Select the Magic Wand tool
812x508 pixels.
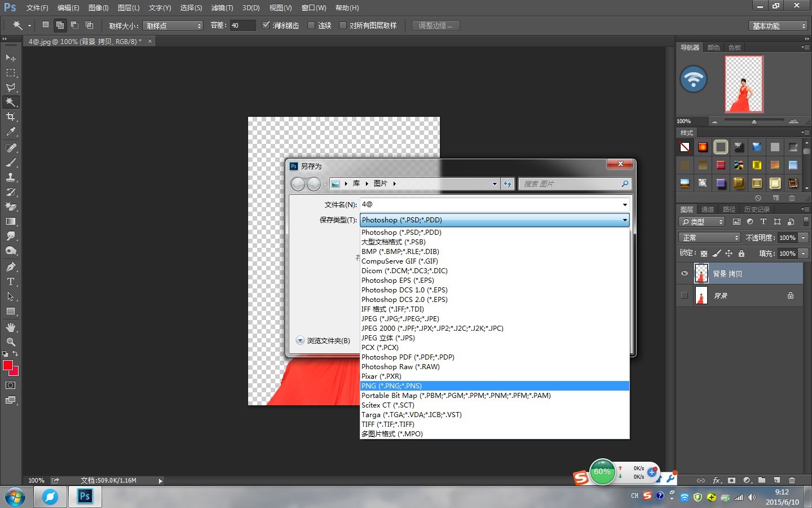10,102
